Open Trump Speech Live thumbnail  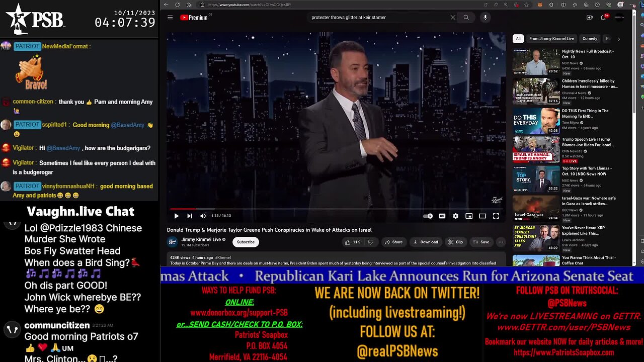(536, 149)
